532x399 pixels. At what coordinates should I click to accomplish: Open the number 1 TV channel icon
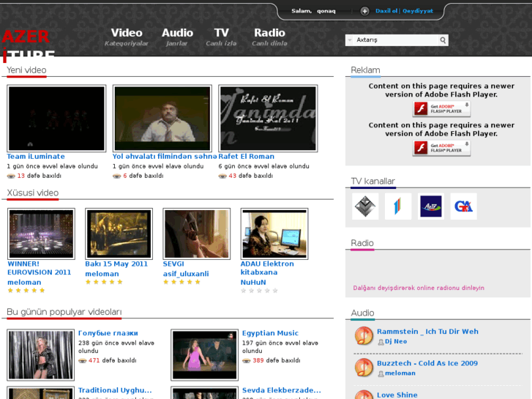click(x=398, y=206)
